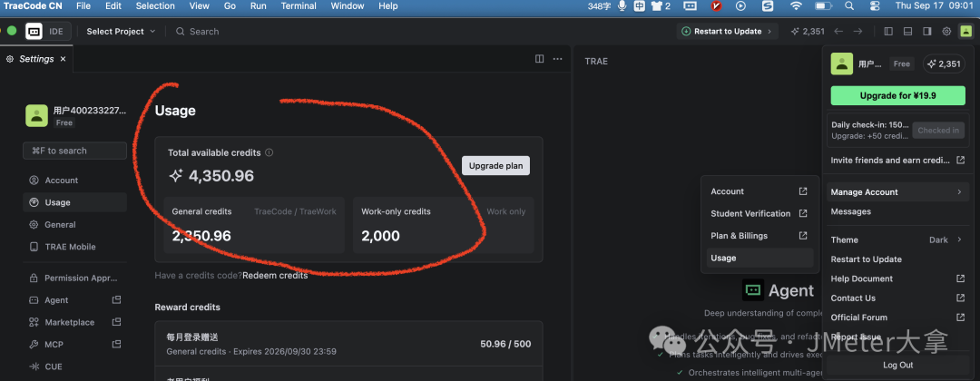Click the 每月登录赠送 reward row
980x381 pixels.
click(348, 344)
